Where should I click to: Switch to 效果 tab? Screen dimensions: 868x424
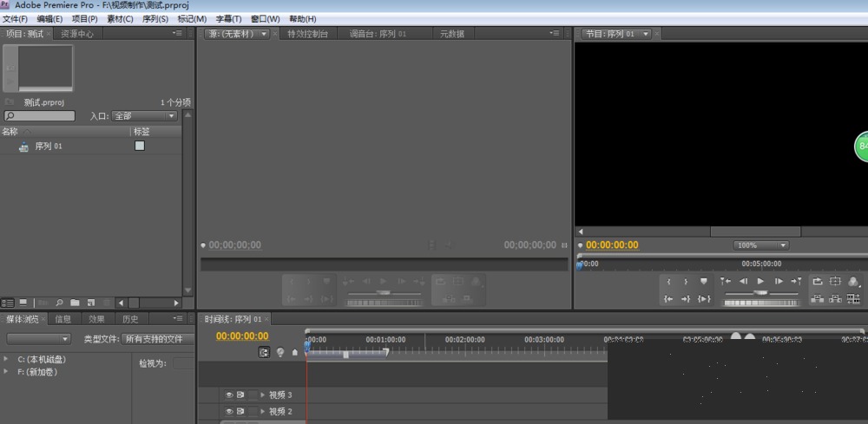pos(97,319)
